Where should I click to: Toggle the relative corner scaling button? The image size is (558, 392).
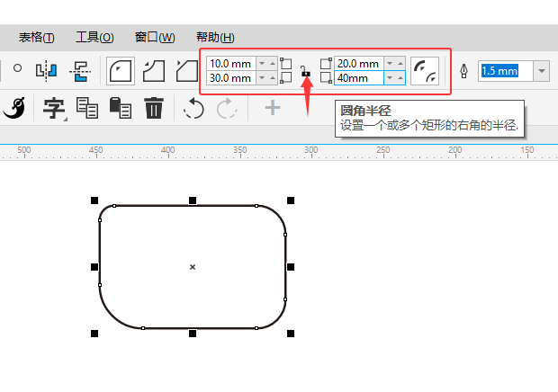point(425,71)
